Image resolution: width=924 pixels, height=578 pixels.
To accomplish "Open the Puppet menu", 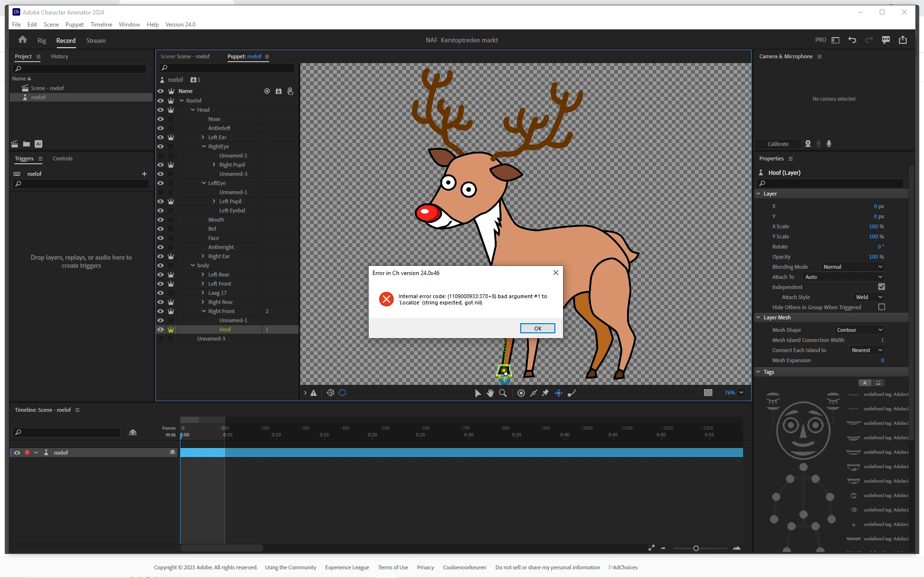I will (74, 25).
